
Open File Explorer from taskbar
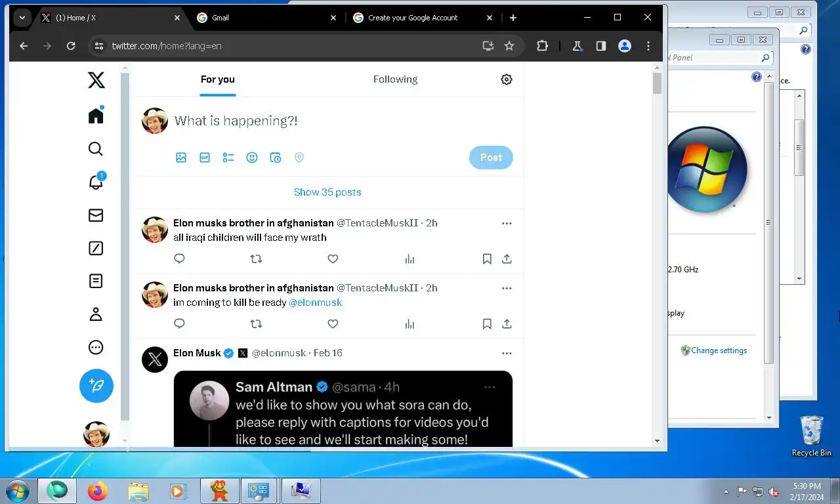tap(138, 491)
